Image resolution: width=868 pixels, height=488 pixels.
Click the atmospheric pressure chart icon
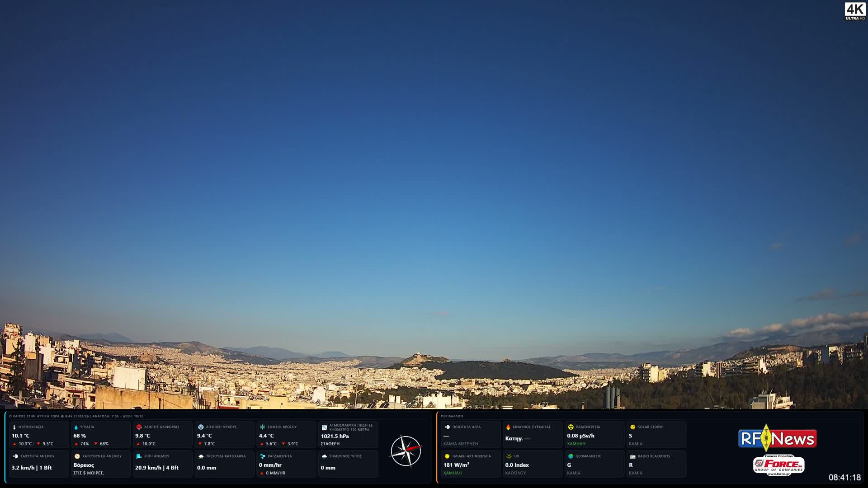tap(324, 427)
